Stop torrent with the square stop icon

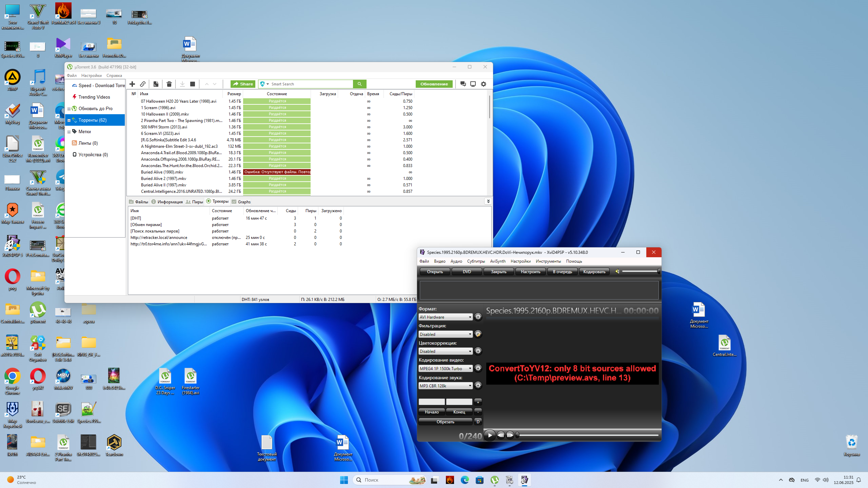(193, 84)
